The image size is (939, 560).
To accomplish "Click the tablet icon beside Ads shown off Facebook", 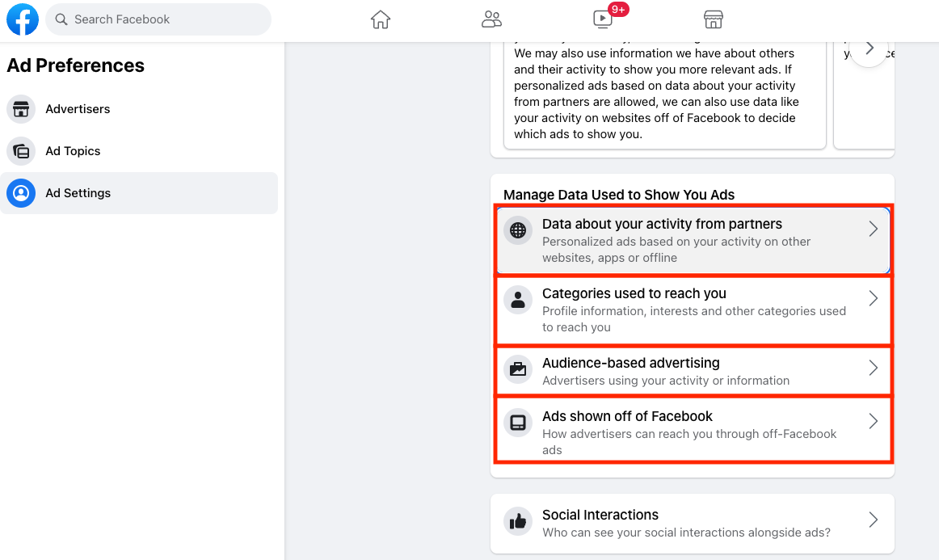I will 518,423.
